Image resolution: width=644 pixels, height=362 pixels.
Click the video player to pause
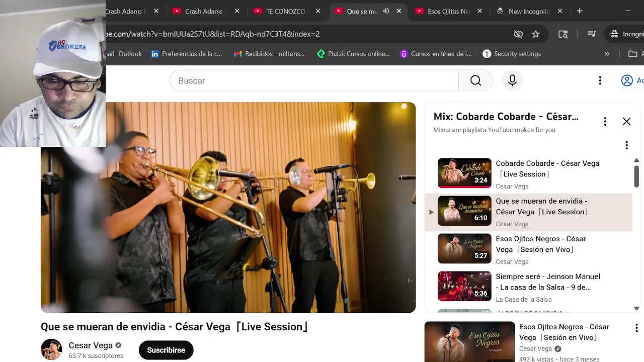coord(228,207)
